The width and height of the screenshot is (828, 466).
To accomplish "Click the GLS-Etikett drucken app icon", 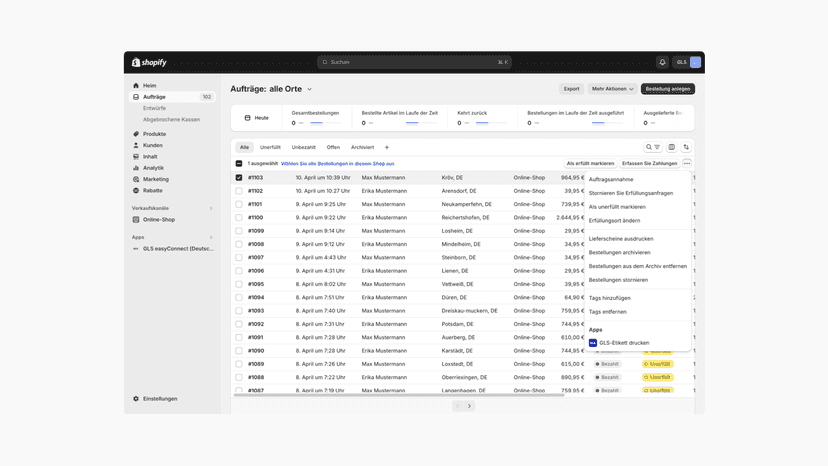I will click(x=592, y=343).
